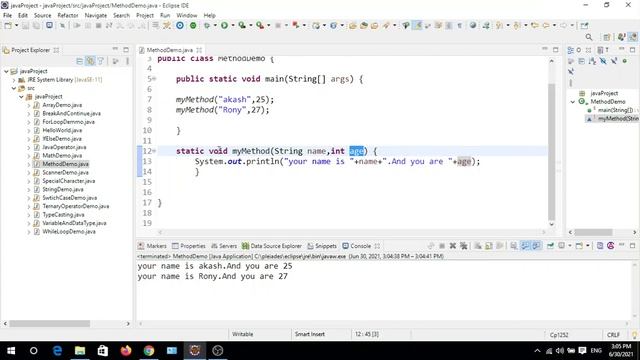Toggle Hide Non-Public Members in Outline
This screenshot has width=640, height=360.
coord(624,61)
